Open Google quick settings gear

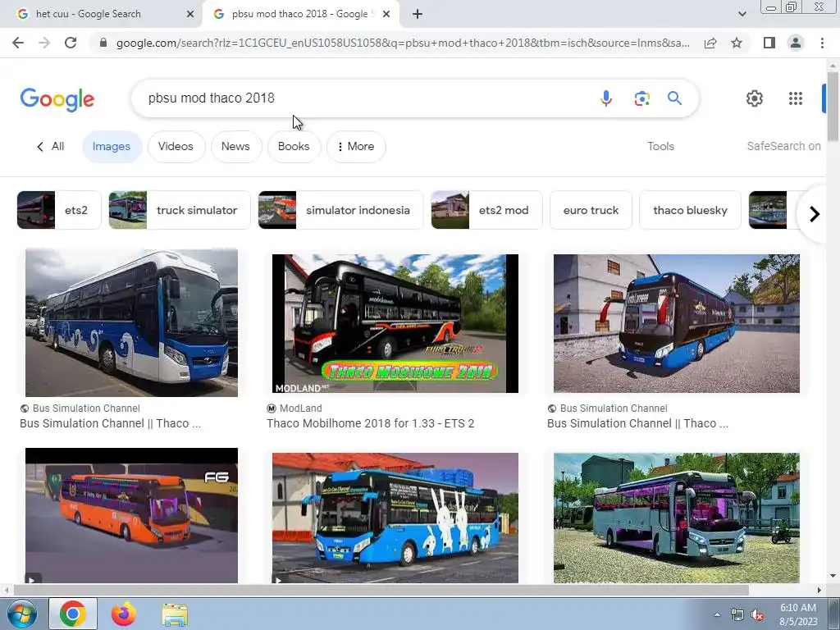(755, 98)
